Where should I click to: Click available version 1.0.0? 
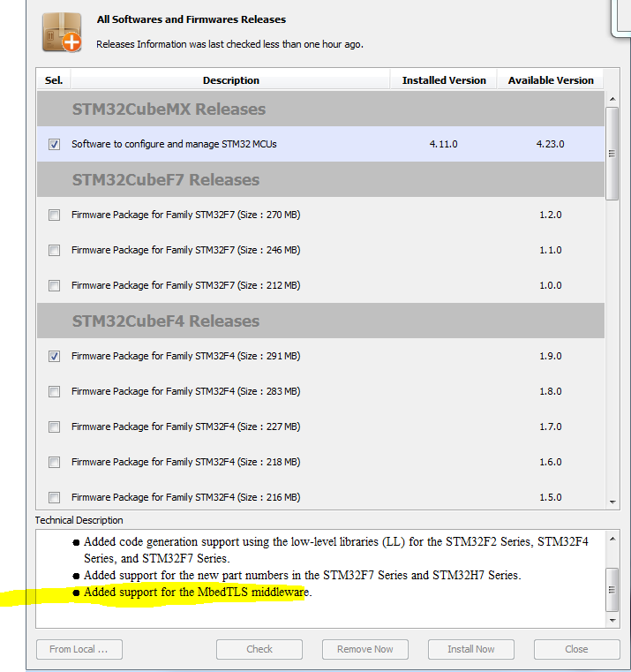(x=551, y=285)
